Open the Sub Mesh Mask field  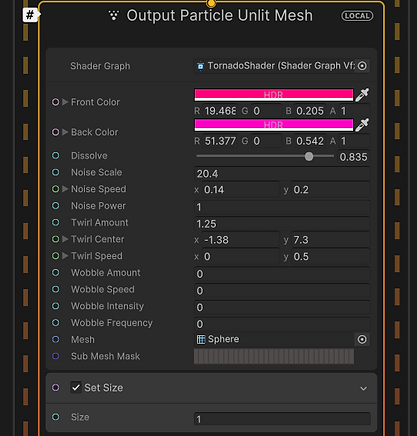tap(274, 356)
